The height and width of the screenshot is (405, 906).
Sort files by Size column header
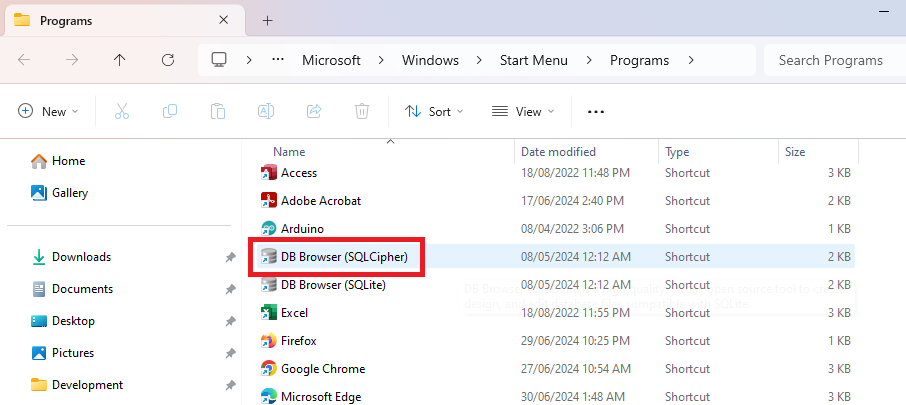click(795, 152)
